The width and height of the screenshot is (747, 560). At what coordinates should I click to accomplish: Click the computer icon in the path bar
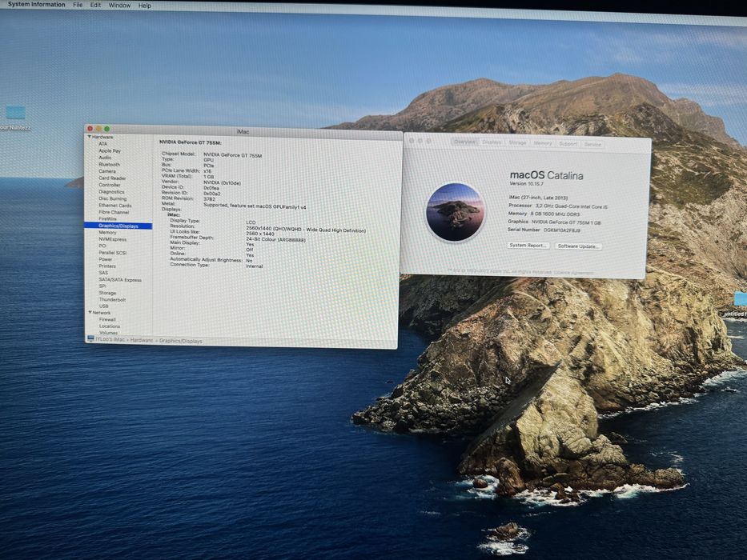click(90, 339)
